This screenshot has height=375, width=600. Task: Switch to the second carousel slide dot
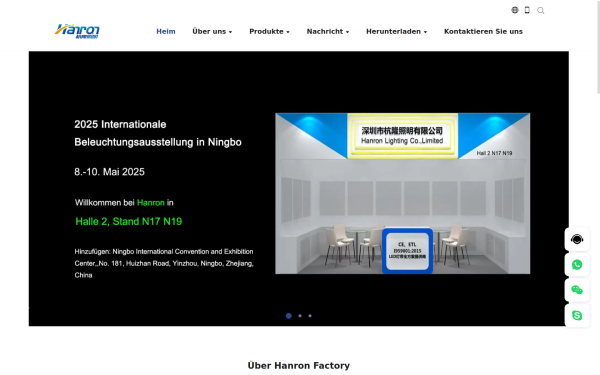(x=300, y=316)
